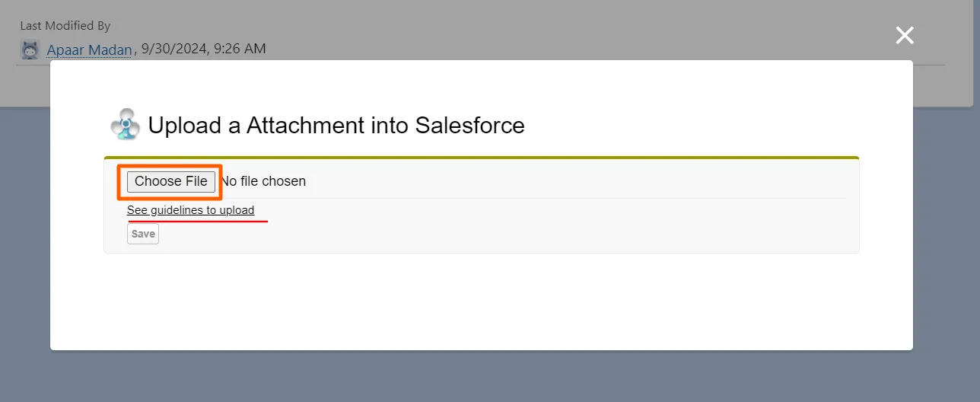Click the 9/30/2024, 9:26 AM timestamp
This screenshot has height=402, width=980.
tap(204, 49)
